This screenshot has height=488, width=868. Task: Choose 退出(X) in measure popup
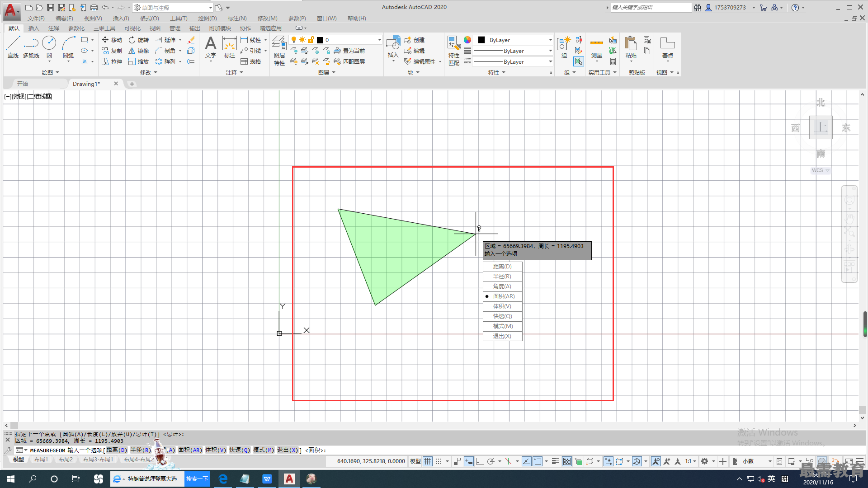[x=503, y=336]
